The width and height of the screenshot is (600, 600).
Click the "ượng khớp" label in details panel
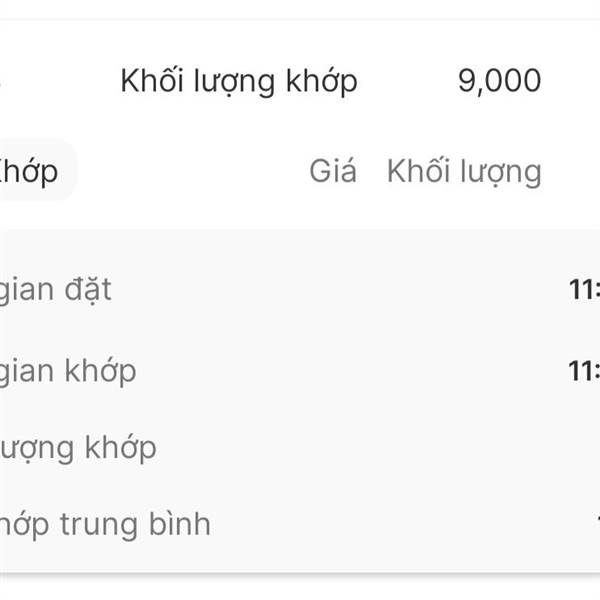pos(78,447)
